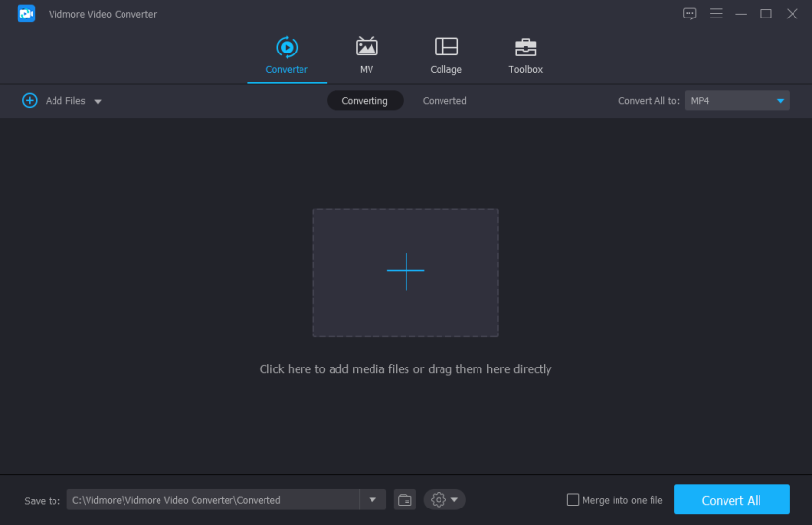Open the hamburger menu icon
Screen dimensions: 812x525
tap(716, 14)
